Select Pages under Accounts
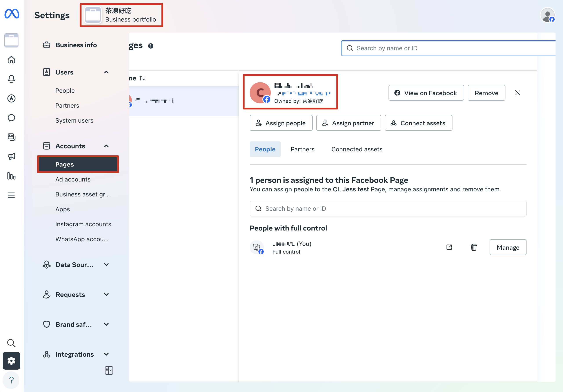 (78, 164)
